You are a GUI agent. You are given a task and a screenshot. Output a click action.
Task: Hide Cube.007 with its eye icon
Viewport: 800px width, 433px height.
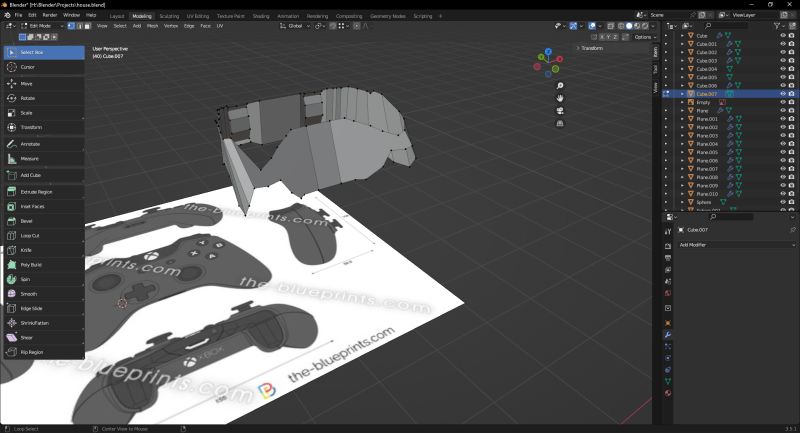point(783,94)
